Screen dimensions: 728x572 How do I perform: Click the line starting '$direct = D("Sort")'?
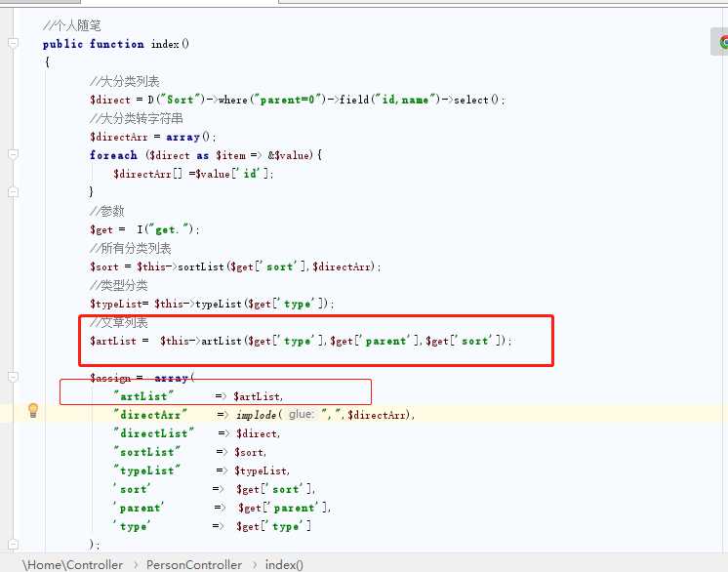[297, 100]
